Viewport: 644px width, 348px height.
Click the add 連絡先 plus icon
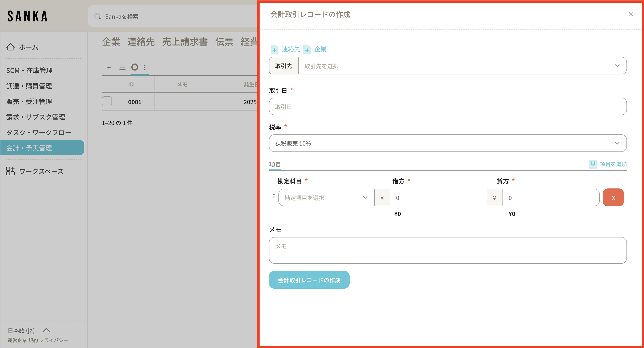(x=274, y=49)
